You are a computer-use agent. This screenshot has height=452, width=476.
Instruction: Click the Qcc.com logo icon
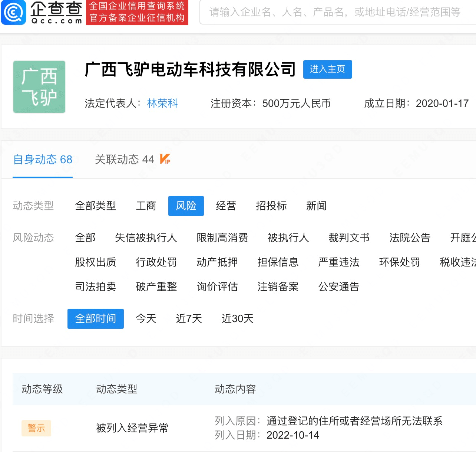(x=14, y=12)
